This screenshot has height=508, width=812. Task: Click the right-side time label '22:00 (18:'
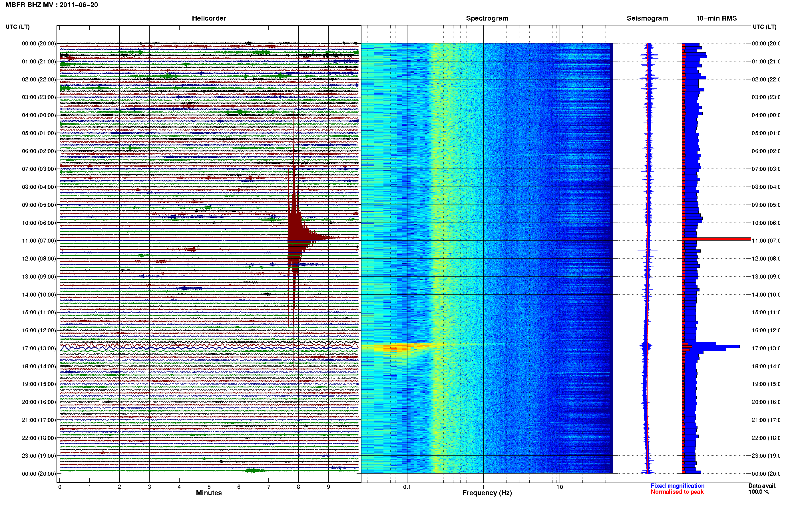click(x=766, y=438)
